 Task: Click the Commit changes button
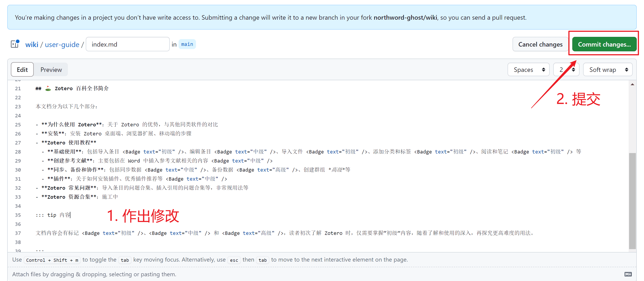[x=604, y=44]
